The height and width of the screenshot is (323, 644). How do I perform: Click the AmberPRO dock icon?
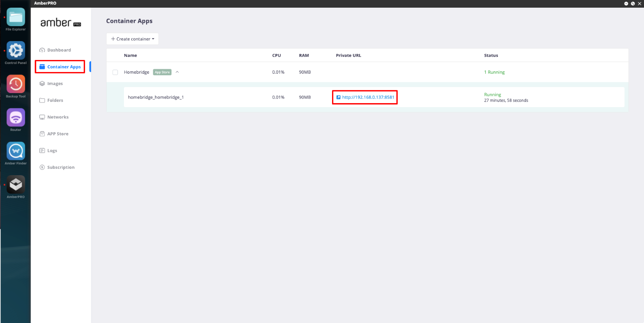[x=16, y=184]
